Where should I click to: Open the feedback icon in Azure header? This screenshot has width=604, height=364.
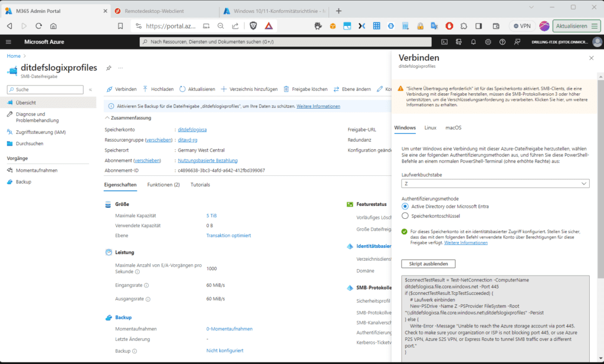(x=517, y=42)
